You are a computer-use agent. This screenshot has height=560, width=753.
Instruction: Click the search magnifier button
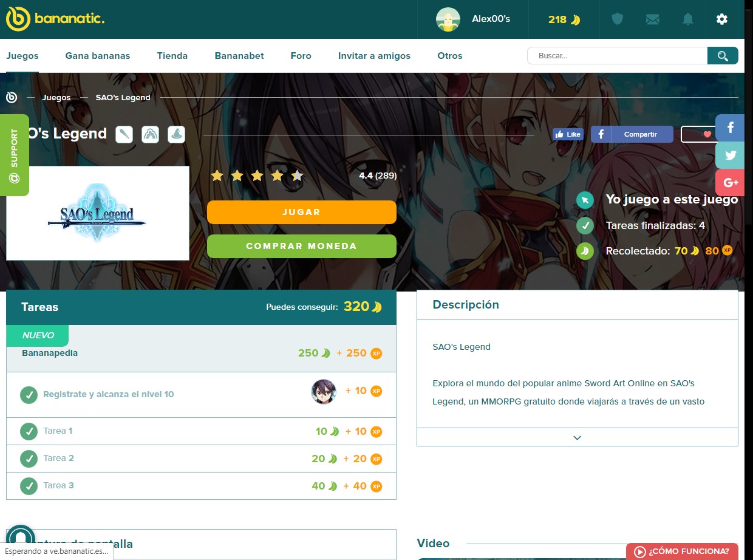(723, 56)
